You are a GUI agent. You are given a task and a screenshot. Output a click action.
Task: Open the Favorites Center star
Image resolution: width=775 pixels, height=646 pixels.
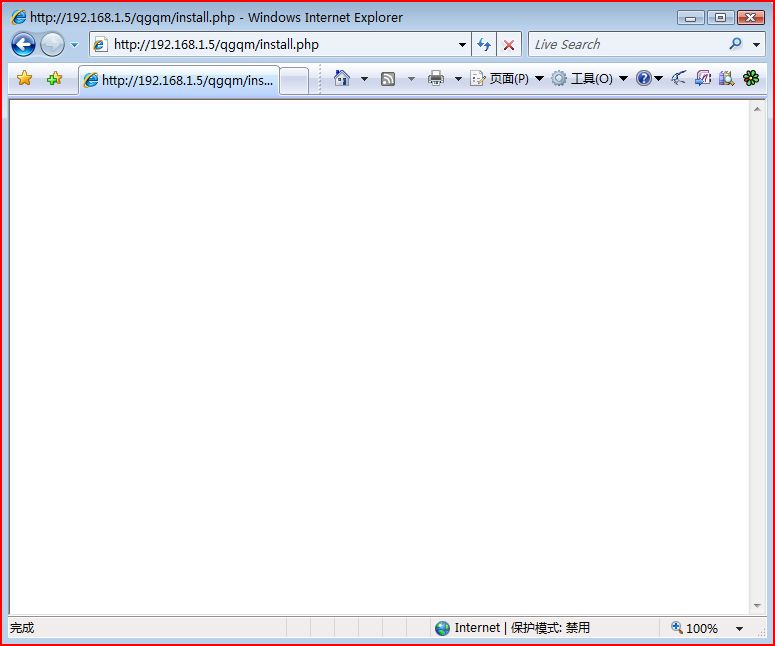24,78
